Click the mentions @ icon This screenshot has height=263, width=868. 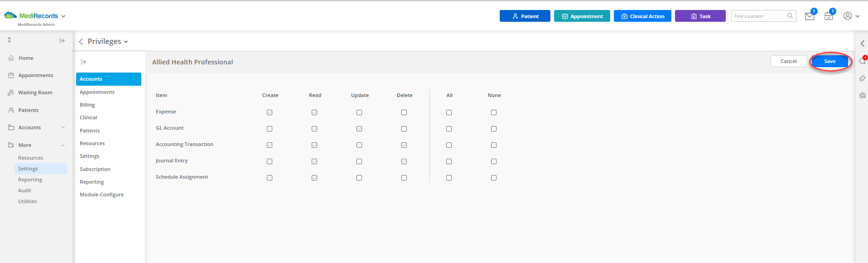tap(862, 96)
